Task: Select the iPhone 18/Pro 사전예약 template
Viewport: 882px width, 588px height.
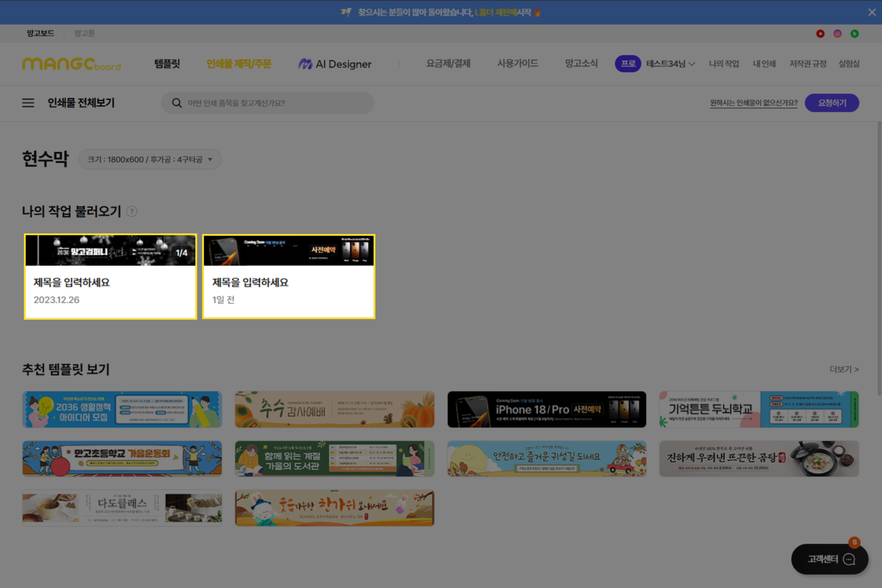Action: pos(546,409)
